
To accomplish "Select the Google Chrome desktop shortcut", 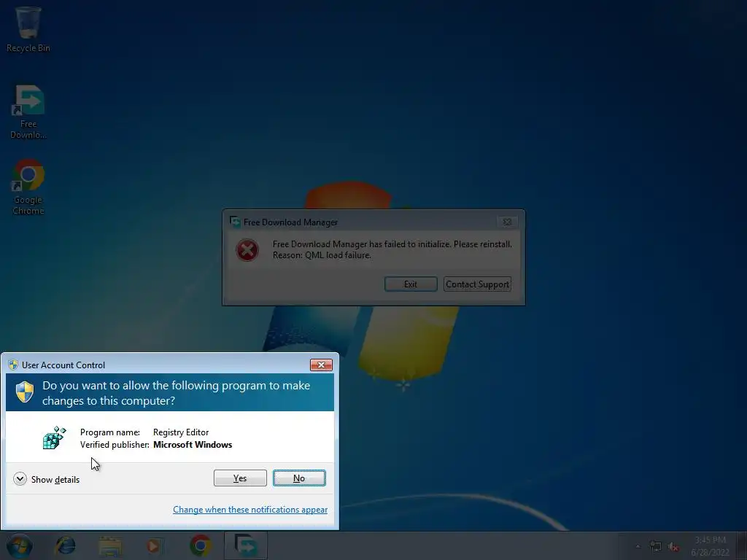I will 28,187.
